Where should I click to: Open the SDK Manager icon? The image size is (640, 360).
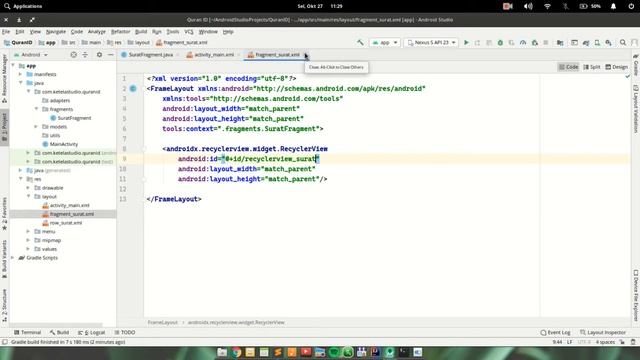click(x=609, y=42)
